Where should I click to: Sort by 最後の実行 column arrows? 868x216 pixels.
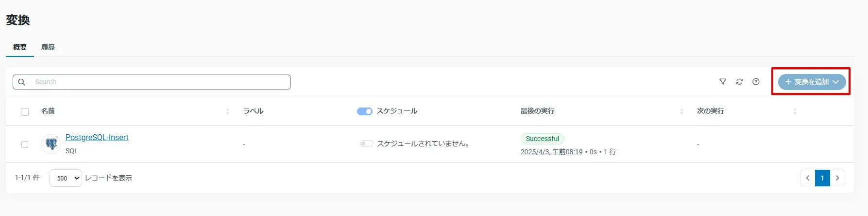[x=681, y=111]
